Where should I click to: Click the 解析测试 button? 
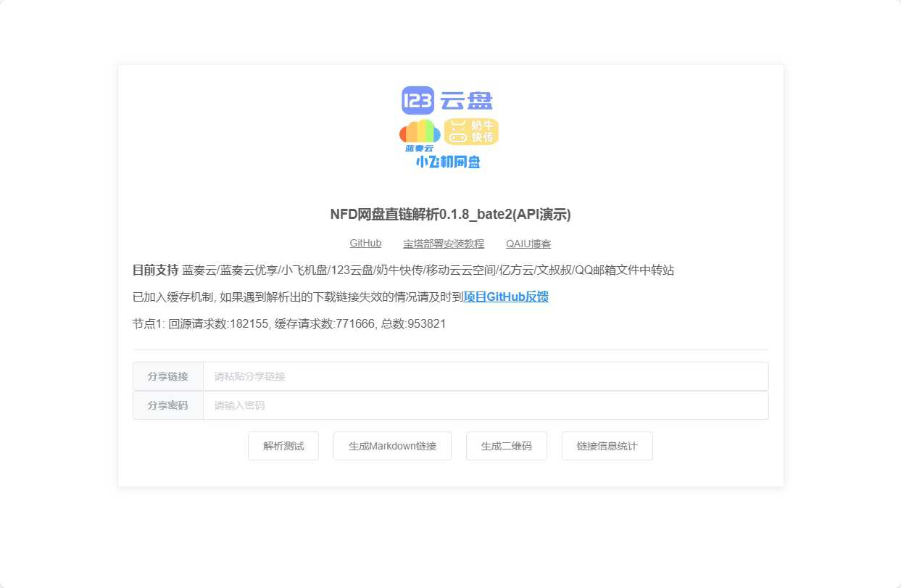(x=283, y=446)
